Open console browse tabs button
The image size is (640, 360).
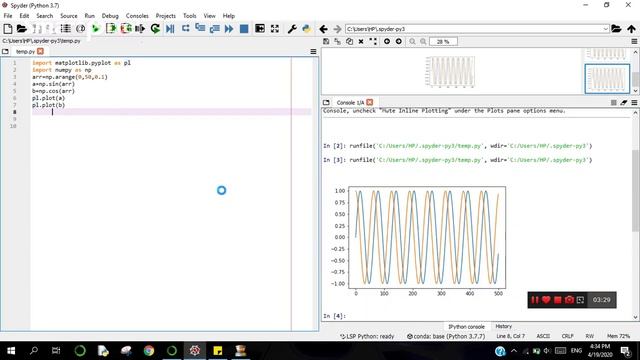tap(326, 102)
